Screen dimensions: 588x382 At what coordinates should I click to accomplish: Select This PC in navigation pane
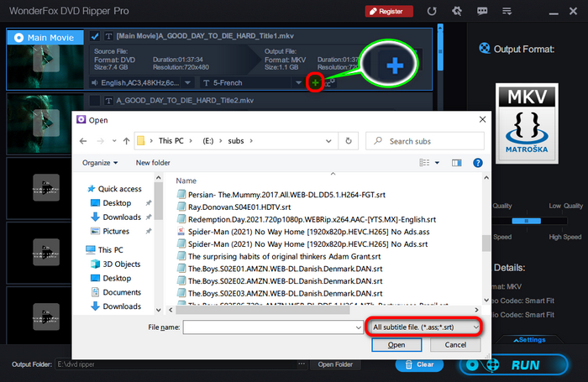point(110,249)
